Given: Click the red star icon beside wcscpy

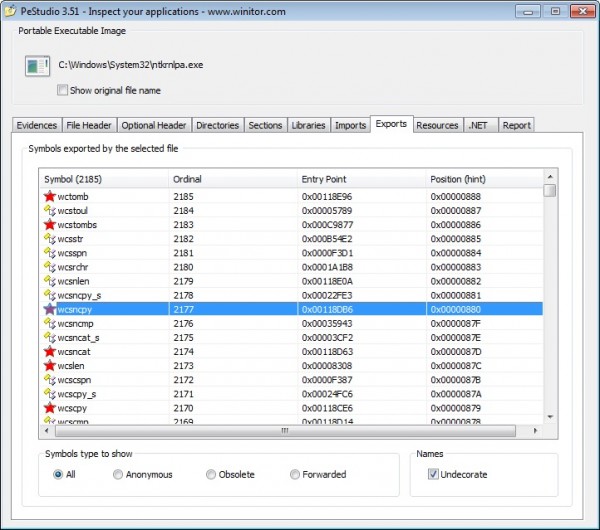Looking at the screenshot, I should coord(49,408).
